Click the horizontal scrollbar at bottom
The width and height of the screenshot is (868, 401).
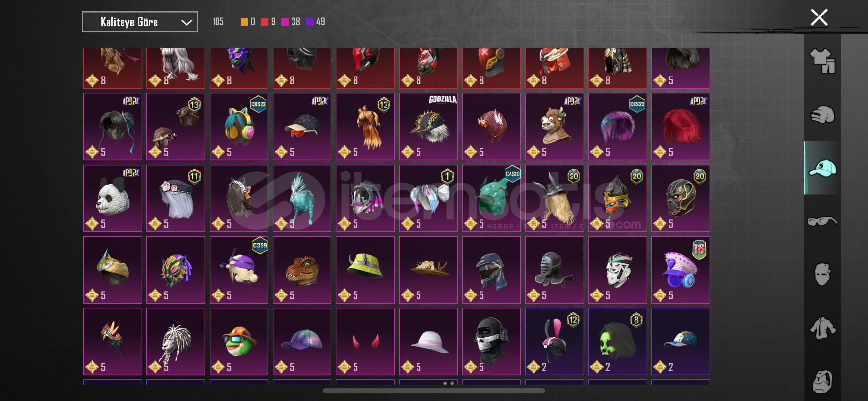pos(434,391)
